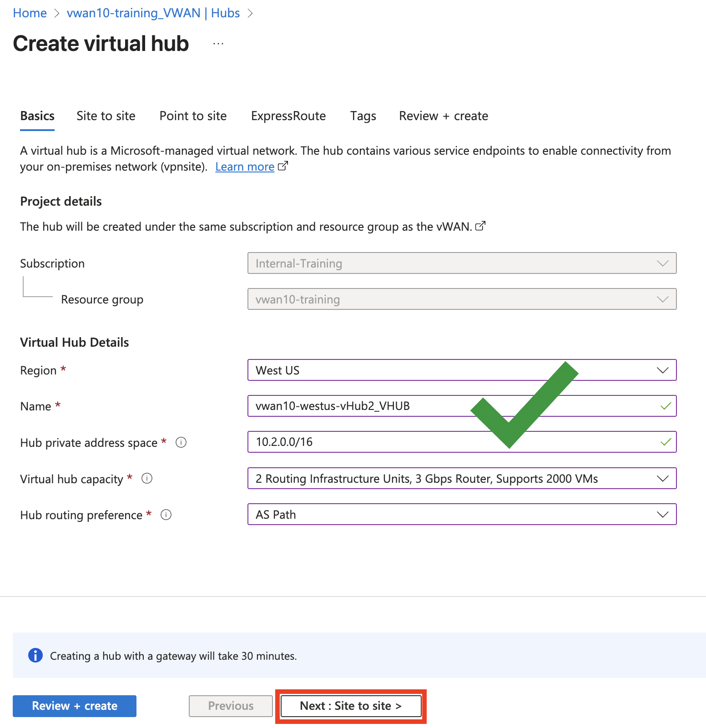Click Next : Site to site button
This screenshot has height=728, width=706.
coord(351,706)
